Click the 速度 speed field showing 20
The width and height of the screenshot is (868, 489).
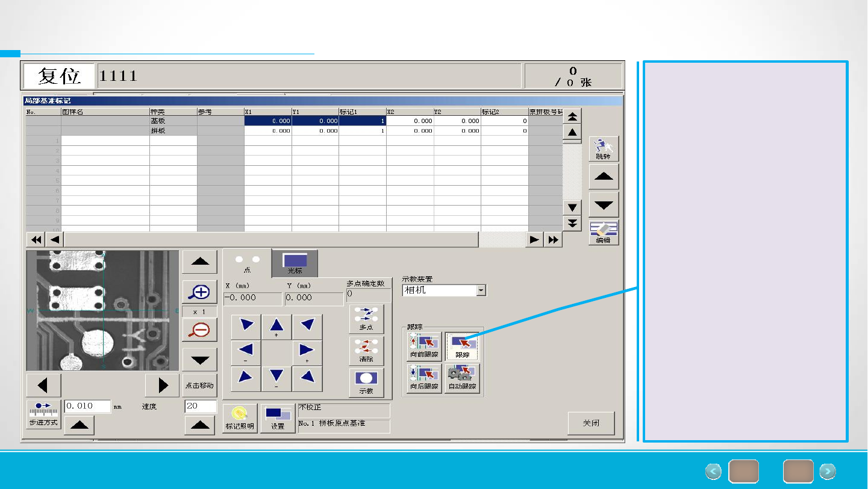tap(201, 406)
